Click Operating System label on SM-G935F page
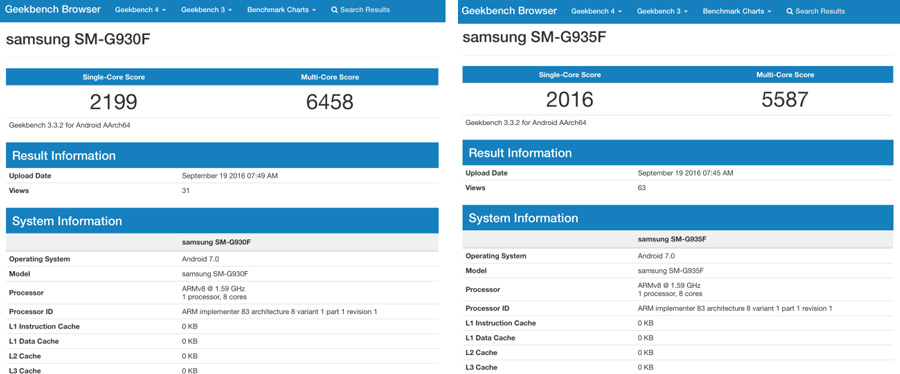The height and width of the screenshot is (374, 900). pos(495,256)
